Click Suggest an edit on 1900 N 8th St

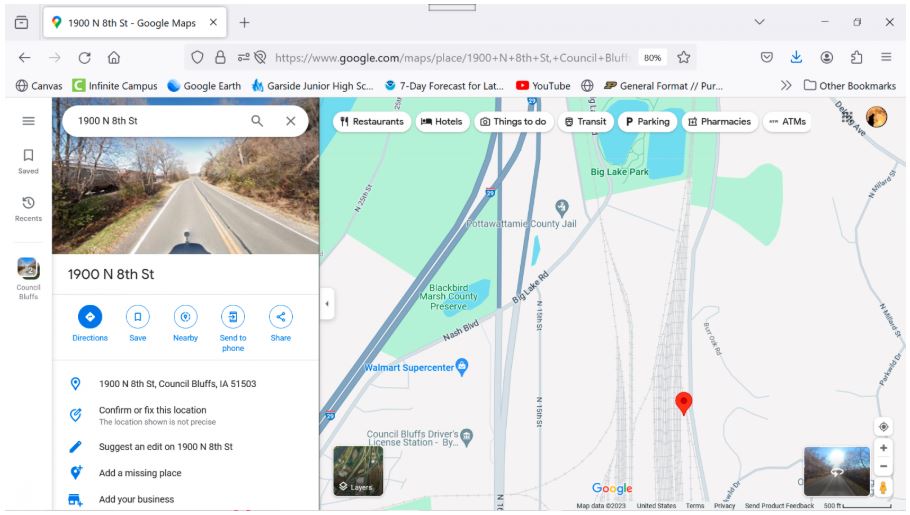165,447
